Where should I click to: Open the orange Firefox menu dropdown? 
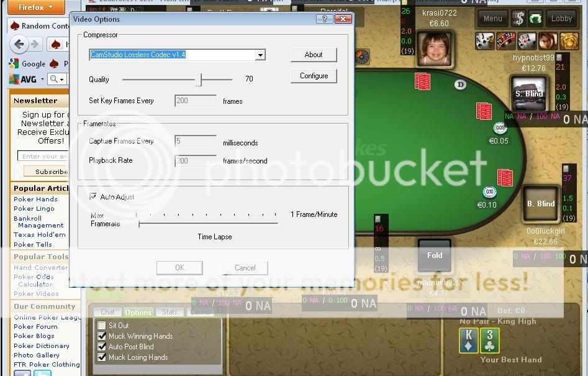pos(35,7)
